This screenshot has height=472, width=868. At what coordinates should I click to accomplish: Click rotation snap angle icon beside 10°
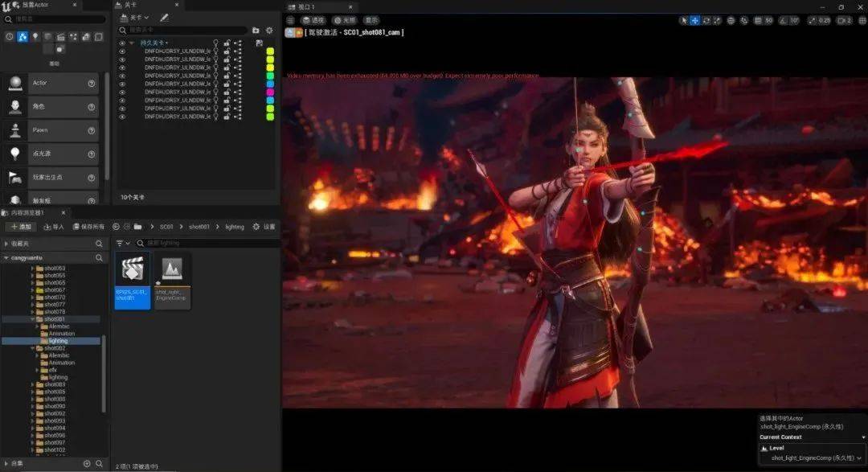coord(783,20)
